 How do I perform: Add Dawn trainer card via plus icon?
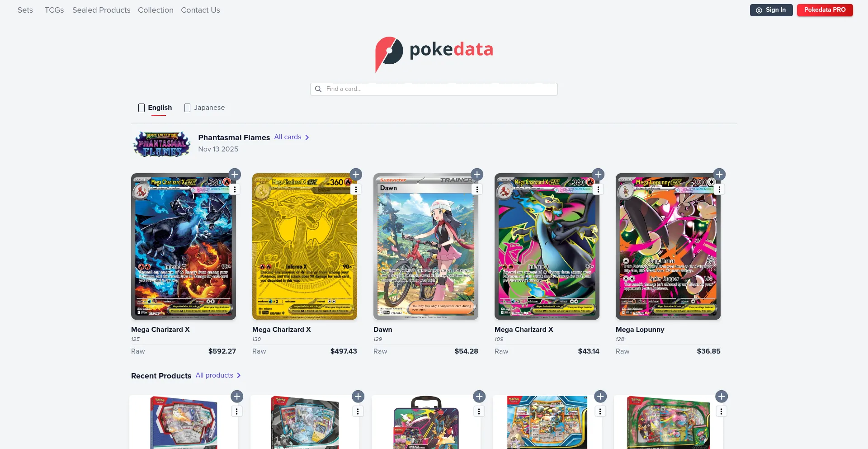[477, 175]
